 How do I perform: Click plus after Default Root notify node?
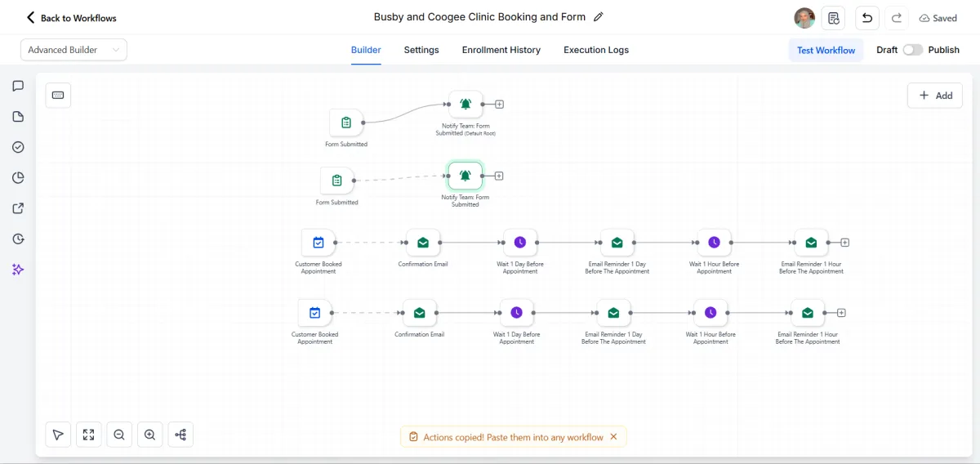499,105
